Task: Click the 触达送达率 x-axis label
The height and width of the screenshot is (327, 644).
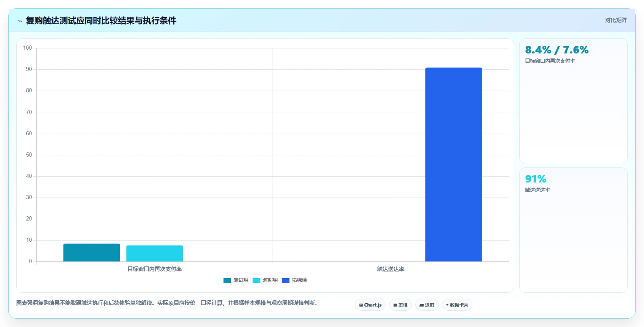Action: point(391,269)
